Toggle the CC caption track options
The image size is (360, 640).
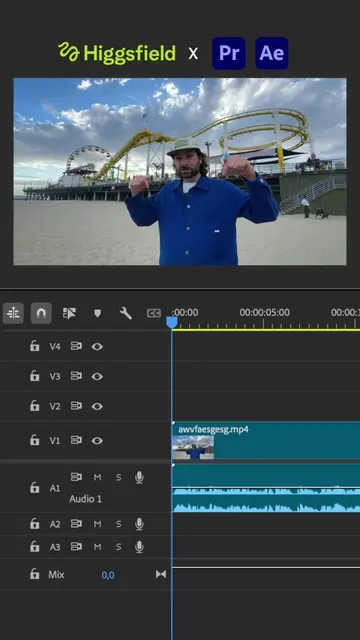click(153, 313)
